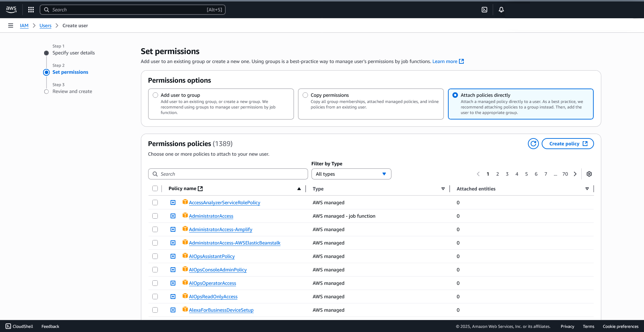Refresh the permissions policies list
644x332 pixels.
[x=533, y=144]
